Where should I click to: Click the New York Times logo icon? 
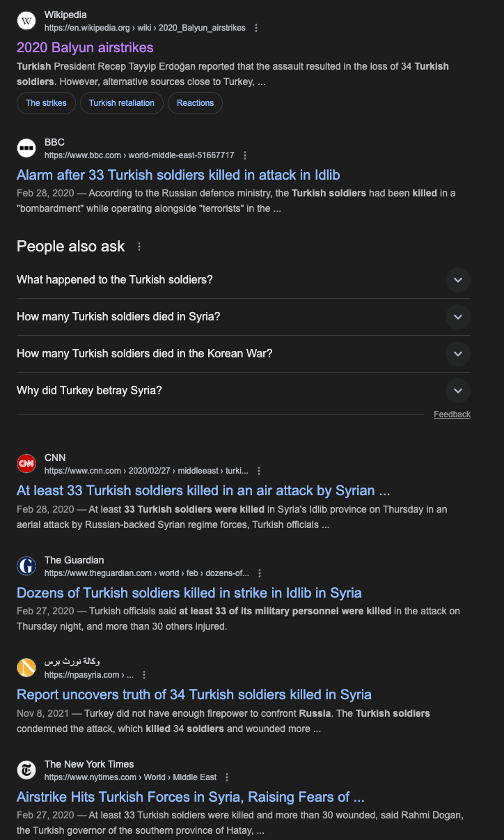tap(26, 770)
